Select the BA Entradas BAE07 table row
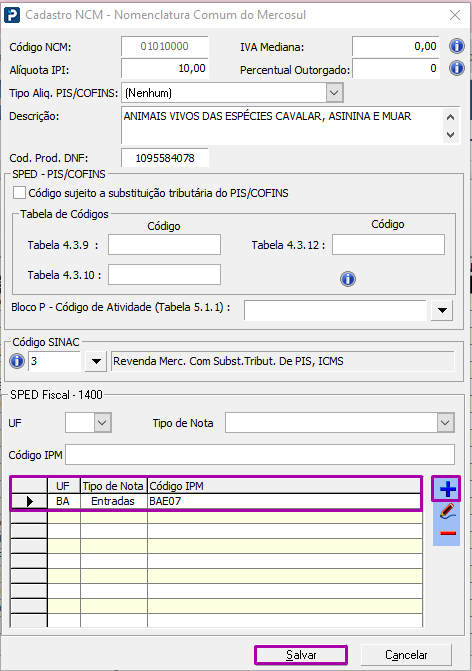The height and width of the screenshot is (671, 472). click(x=216, y=501)
